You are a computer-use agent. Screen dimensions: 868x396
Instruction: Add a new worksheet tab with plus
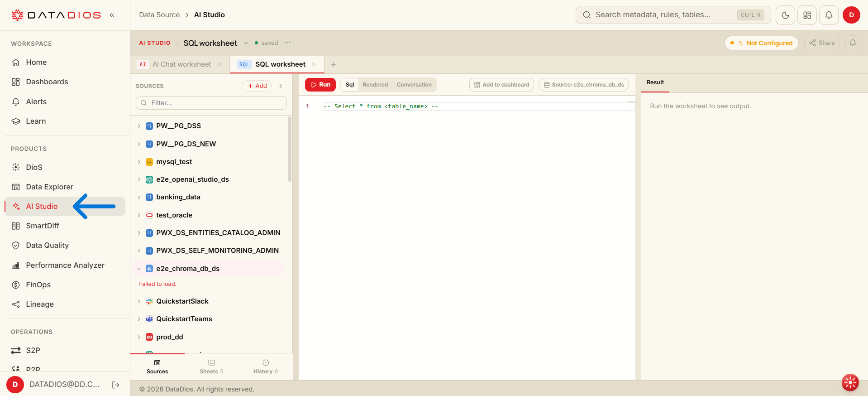(x=333, y=65)
